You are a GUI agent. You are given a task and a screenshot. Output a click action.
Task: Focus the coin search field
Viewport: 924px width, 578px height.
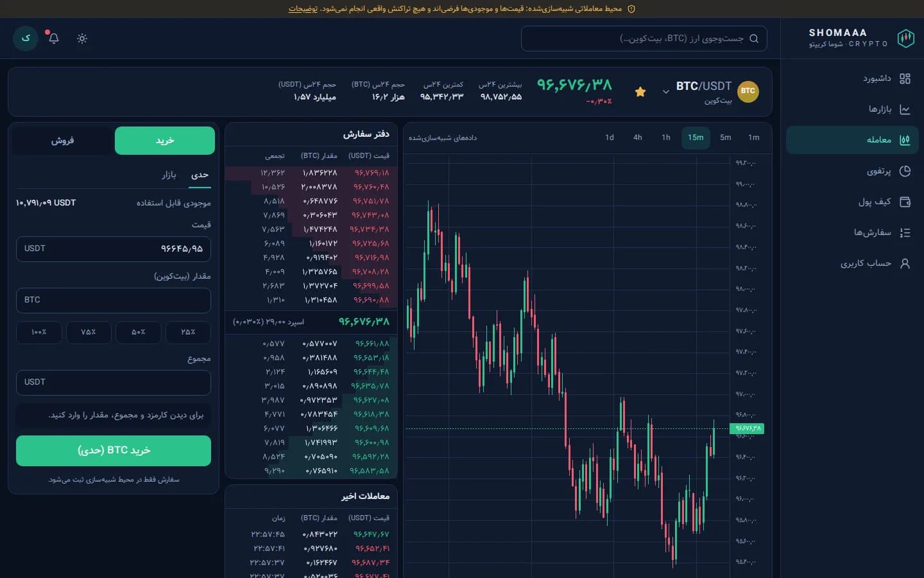coord(644,39)
